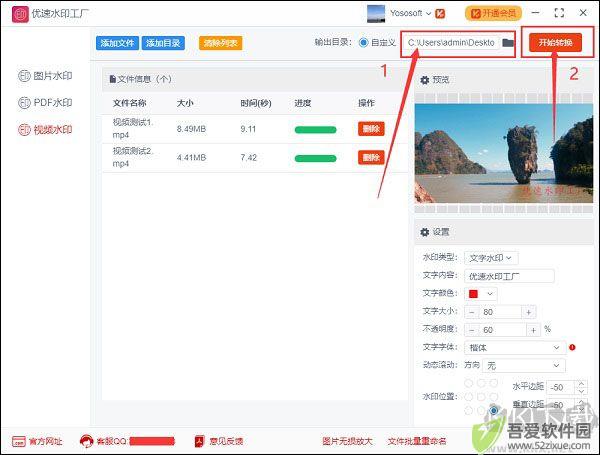Open the 文字字体 楷体 dropdown
Image resolution: width=600 pixels, height=455 pixels.
coord(515,347)
